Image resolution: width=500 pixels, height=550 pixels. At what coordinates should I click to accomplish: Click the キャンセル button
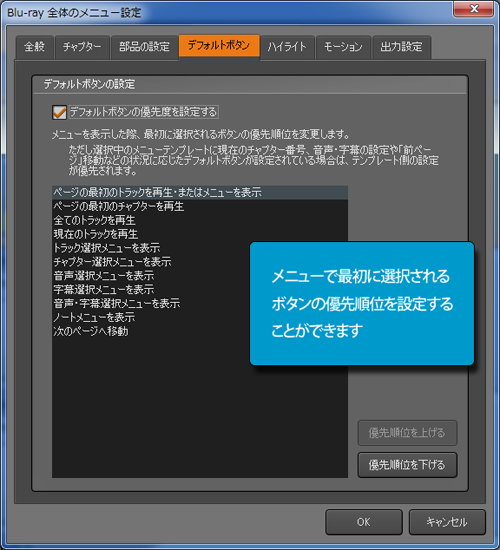[447, 522]
